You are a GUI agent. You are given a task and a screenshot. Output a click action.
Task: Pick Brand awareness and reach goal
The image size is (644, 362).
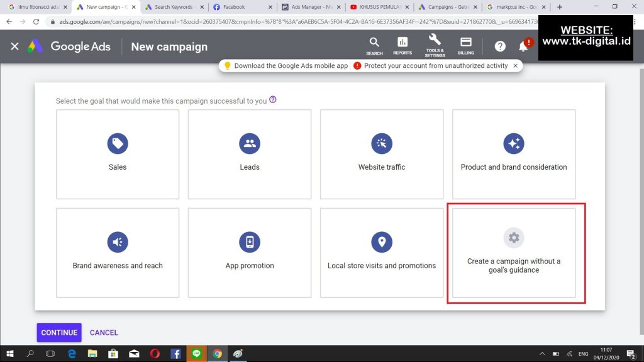[x=118, y=253]
